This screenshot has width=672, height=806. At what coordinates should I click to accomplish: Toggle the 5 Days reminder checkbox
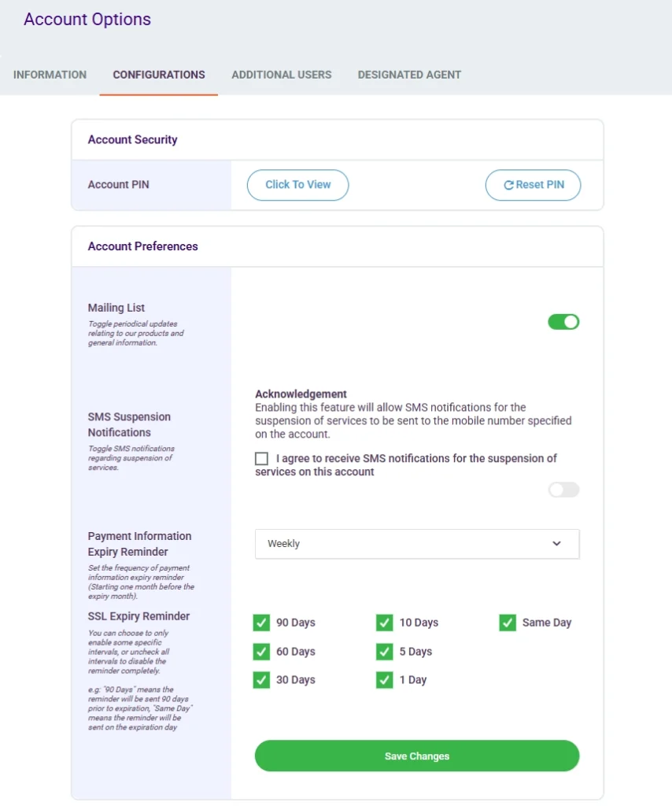point(384,652)
